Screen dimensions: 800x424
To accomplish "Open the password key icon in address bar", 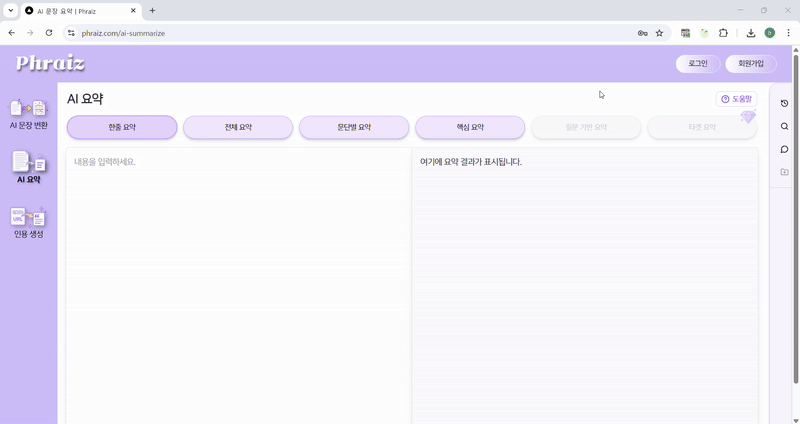I will click(x=642, y=33).
